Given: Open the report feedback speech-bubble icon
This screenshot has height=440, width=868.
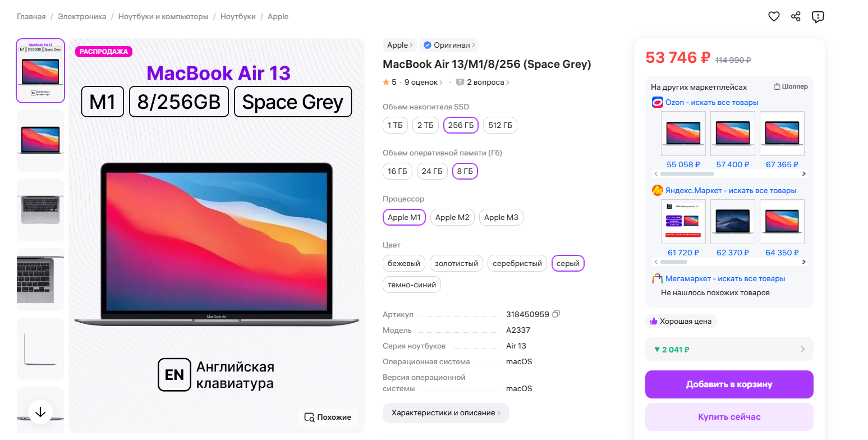Looking at the screenshot, I should (818, 17).
